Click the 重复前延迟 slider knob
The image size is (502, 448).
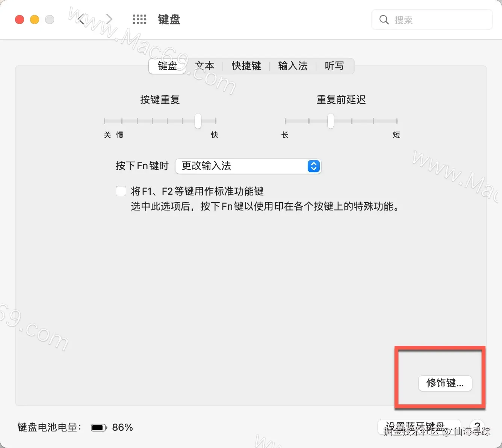[x=330, y=121]
